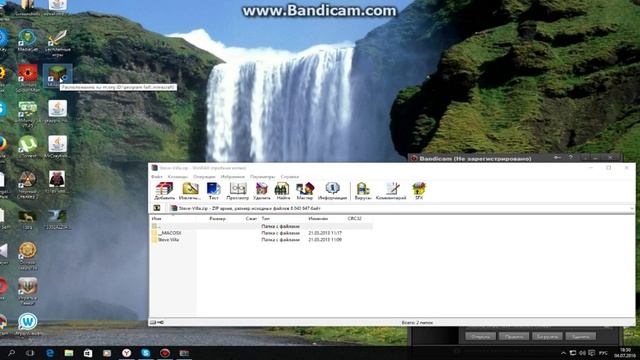
Task: Open Yandex Browser from the taskbar
Action: tap(126, 353)
